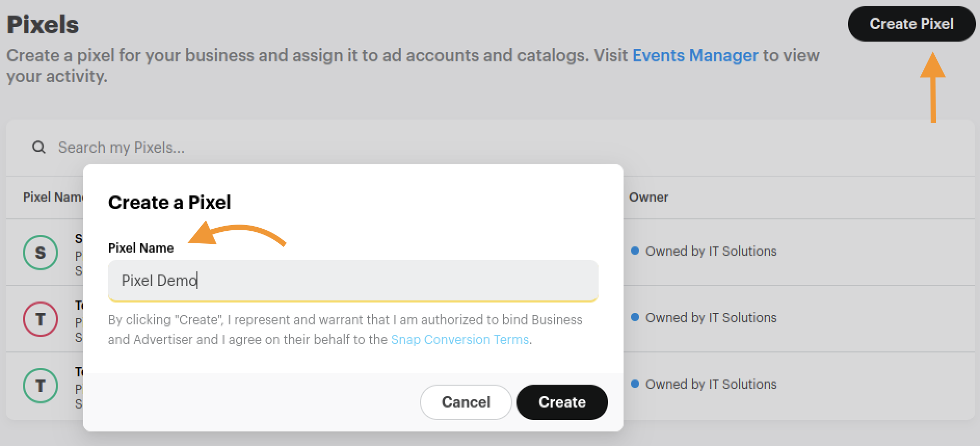Click the Pixel Name label above the input
Viewport: 980px width, 446px height.
(x=141, y=248)
